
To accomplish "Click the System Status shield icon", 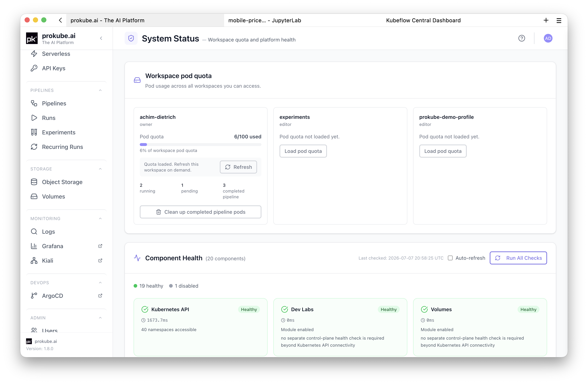I will [x=131, y=38].
